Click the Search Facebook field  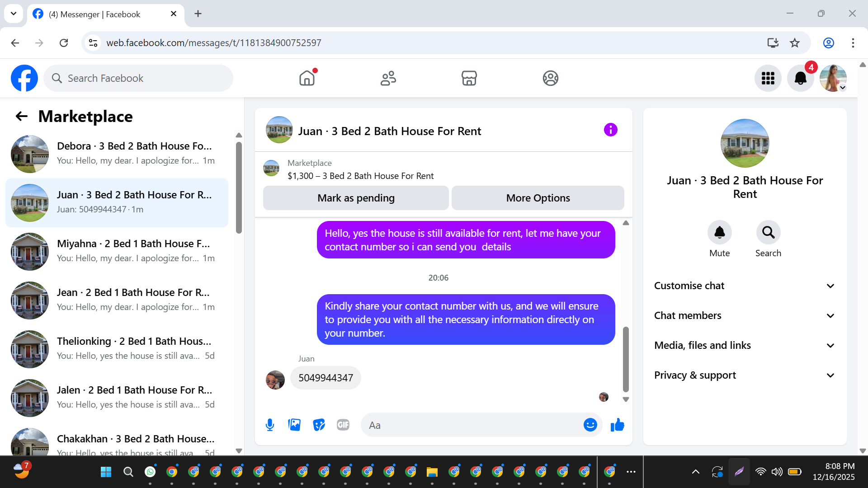coord(138,78)
